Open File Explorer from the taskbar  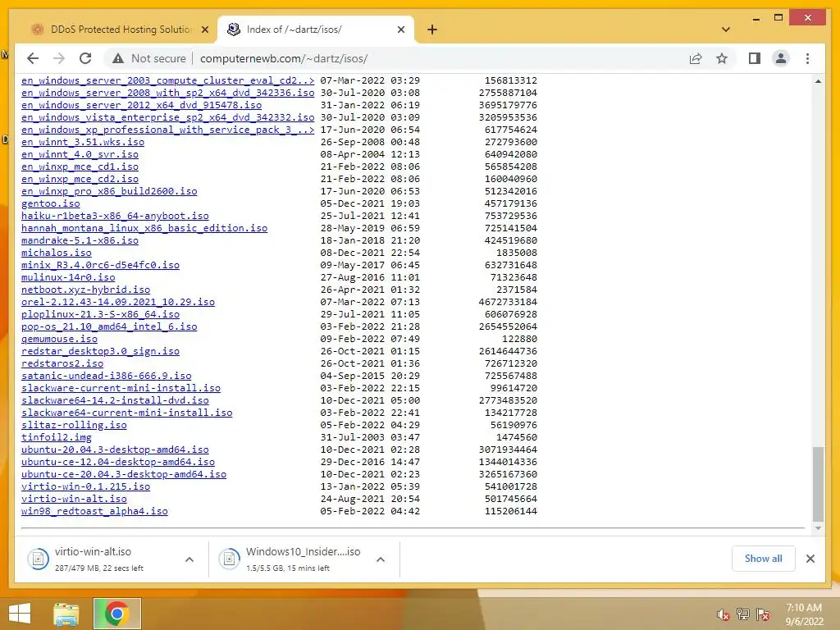(x=66, y=614)
